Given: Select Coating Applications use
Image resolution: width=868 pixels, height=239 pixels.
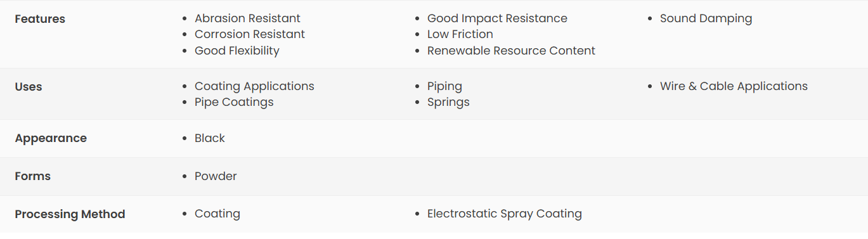Looking at the screenshot, I should 254,86.
